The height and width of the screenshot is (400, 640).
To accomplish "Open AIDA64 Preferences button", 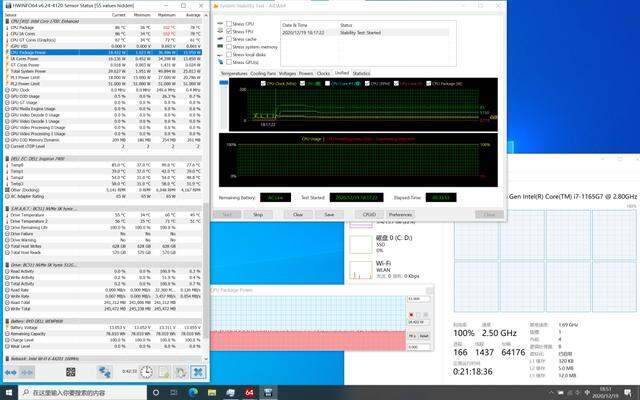I will click(400, 215).
